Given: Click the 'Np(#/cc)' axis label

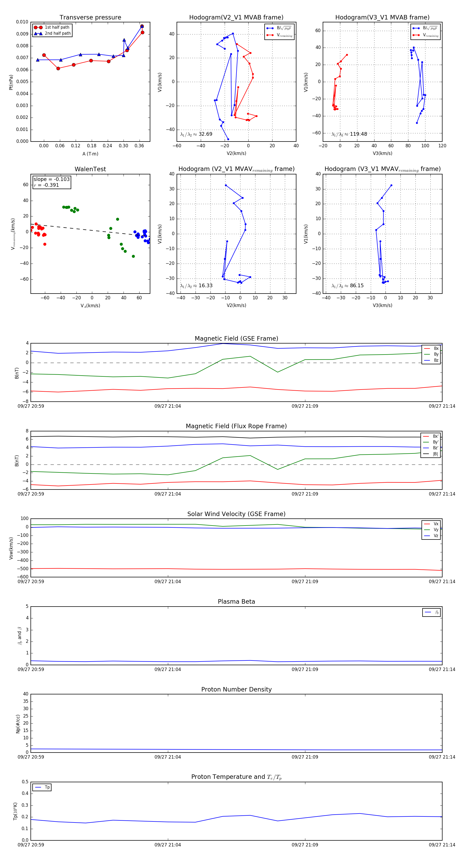Looking at the screenshot, I should pyautogui.click(x=18, y=724).
